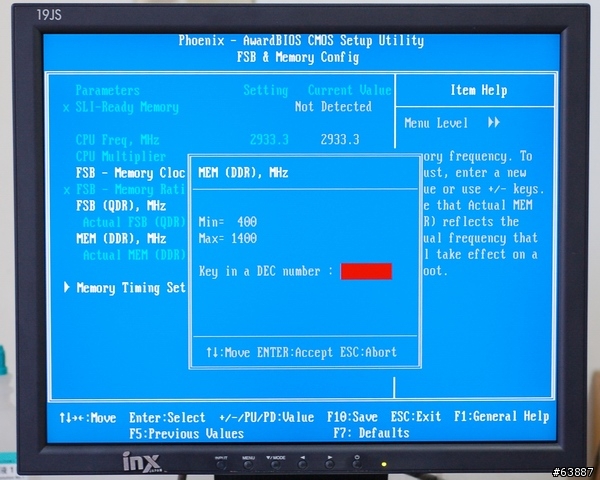Click the monitor's left arrow button

coord(303,465)
